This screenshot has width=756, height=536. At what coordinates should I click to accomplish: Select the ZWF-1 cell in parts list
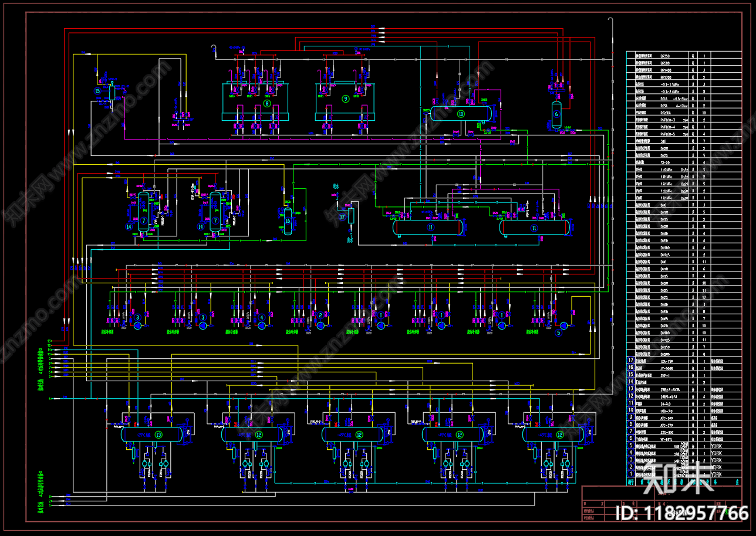(x=665, y=375)
